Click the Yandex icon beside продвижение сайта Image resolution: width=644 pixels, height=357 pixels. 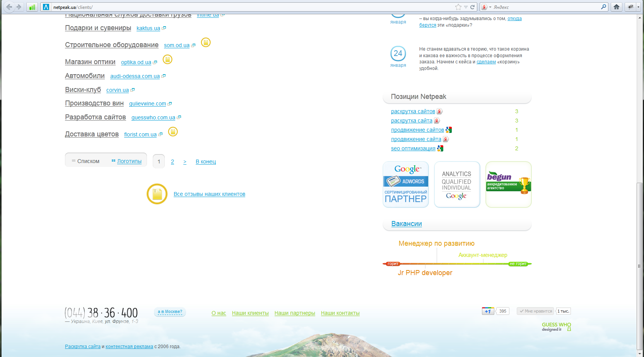point(446,139)
